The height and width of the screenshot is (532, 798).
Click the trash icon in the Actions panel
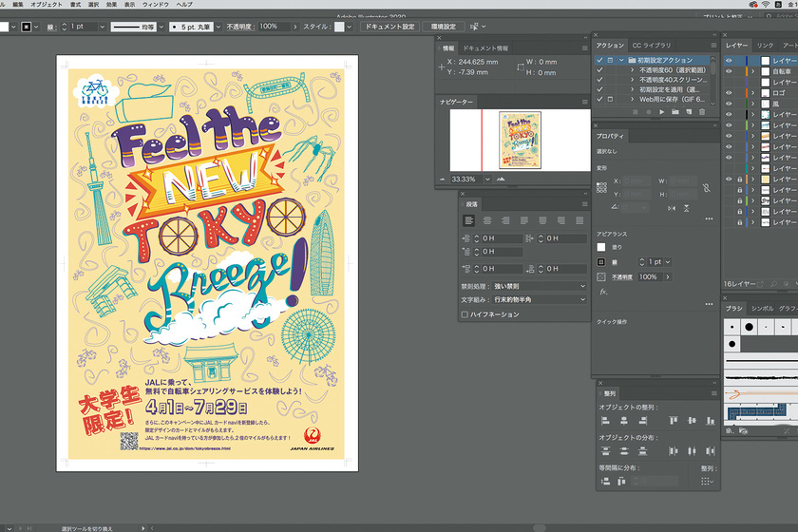click(x=702, y=111)
